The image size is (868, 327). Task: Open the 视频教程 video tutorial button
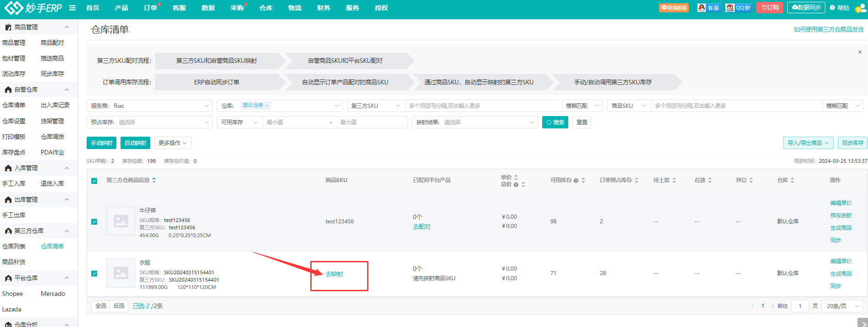pos(674,8)
